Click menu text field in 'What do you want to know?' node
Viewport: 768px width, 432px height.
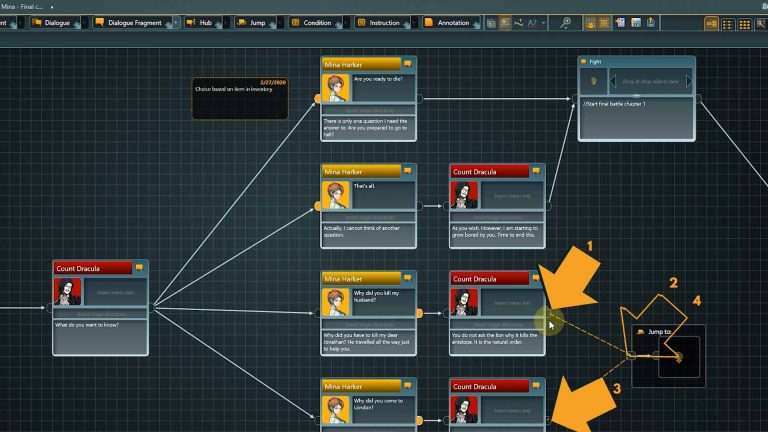tap(115, 292)
